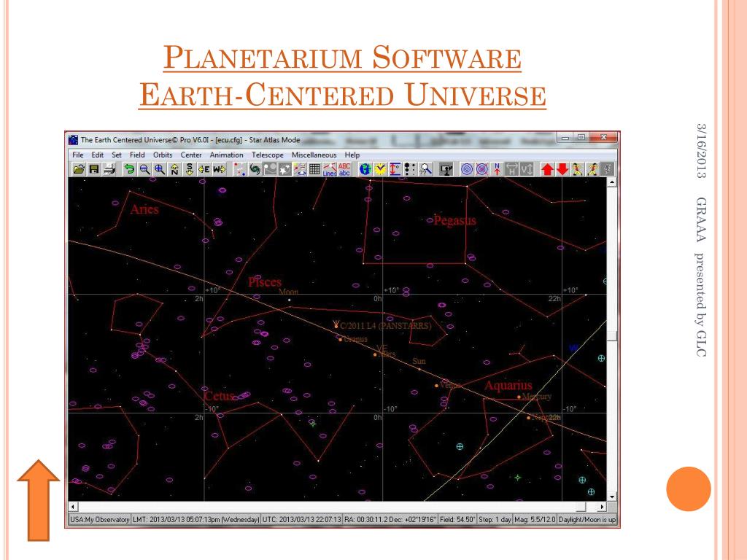Screen dimensions: 747x560
Task: Click the Zoom In magnifier icon
Action: tap(159, 169)
